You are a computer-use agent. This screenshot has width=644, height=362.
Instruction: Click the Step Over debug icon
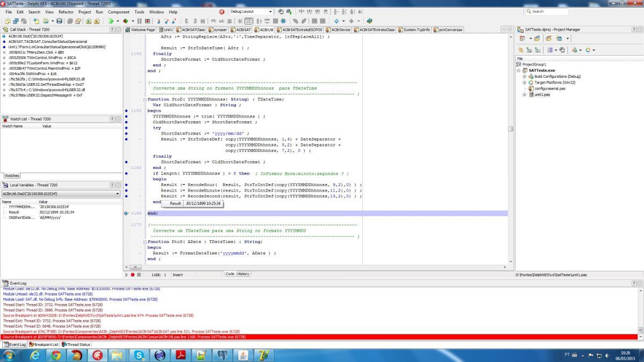click(166, 21)
